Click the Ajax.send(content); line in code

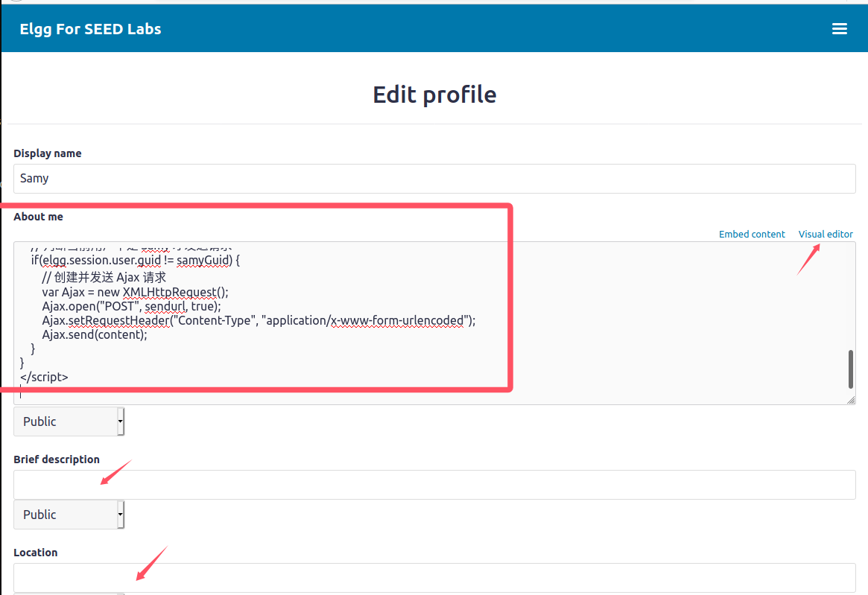coord(95,335)
